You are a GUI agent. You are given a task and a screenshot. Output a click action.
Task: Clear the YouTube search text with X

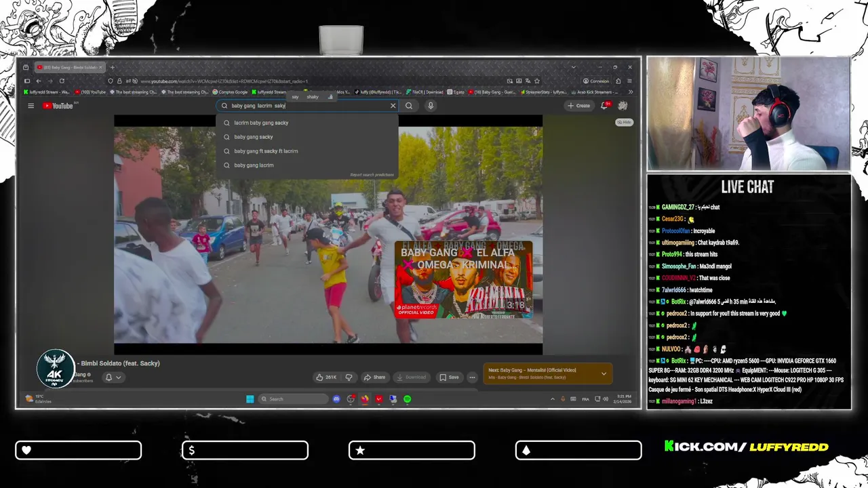coord(393,106)
